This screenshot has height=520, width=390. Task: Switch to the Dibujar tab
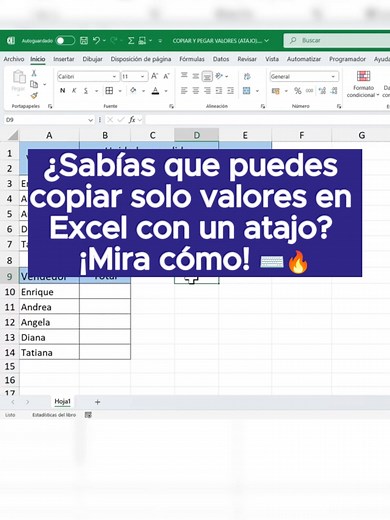92,59
